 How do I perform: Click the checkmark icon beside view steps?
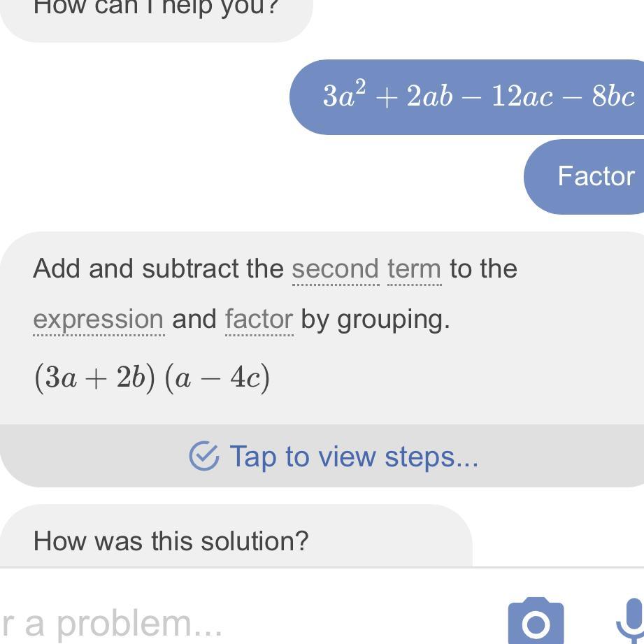click(x=203, y=457)
